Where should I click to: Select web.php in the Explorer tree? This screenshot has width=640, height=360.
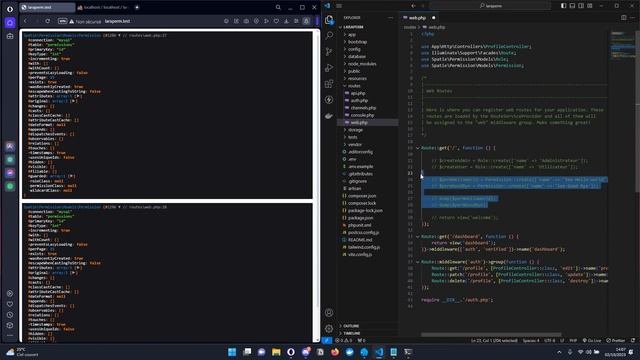pos(359,122)
